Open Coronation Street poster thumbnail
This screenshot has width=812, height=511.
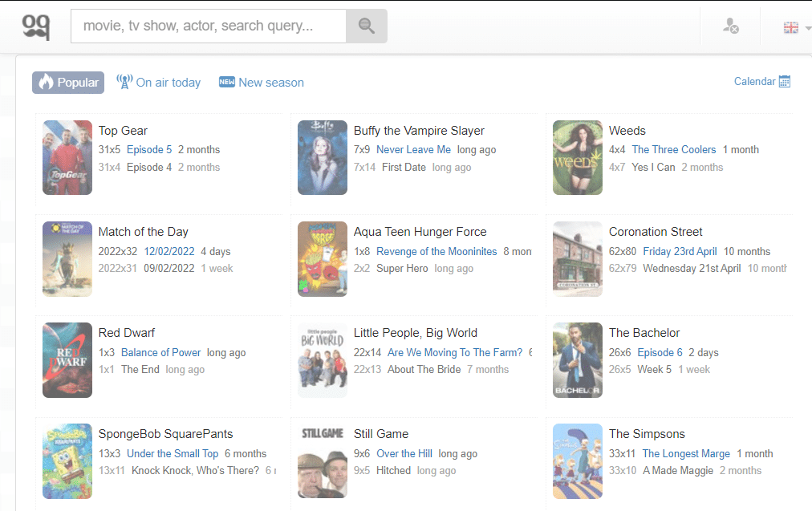coord(578,259)
